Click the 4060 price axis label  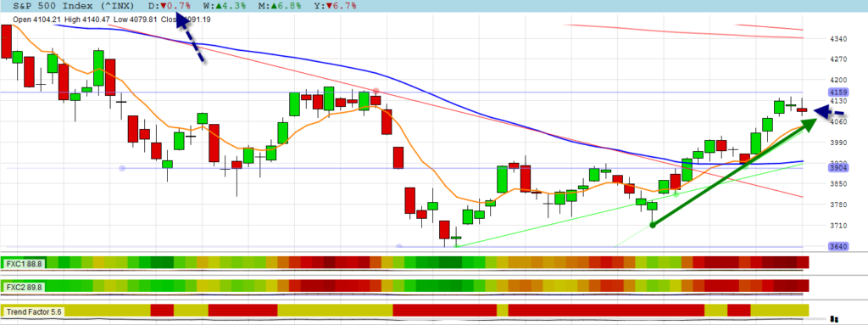pos(838,122)
